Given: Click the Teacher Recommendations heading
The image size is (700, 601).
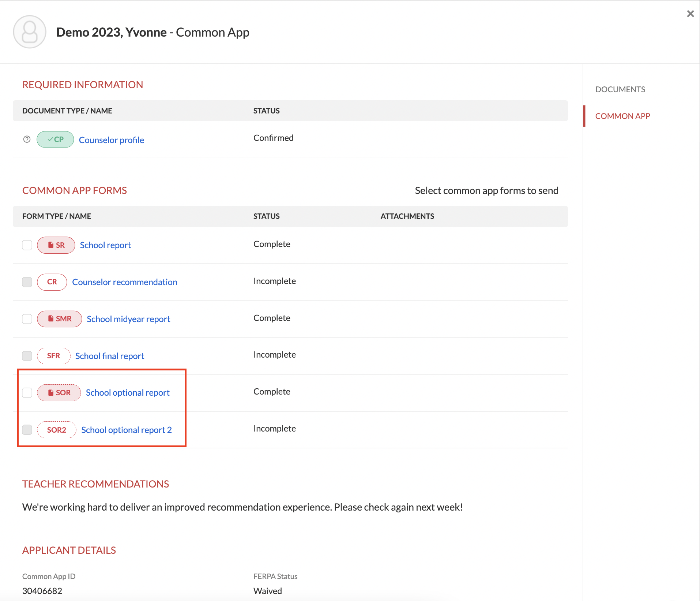Looking at the screenshot, I should pyautogui.click(x=95, y=484).
